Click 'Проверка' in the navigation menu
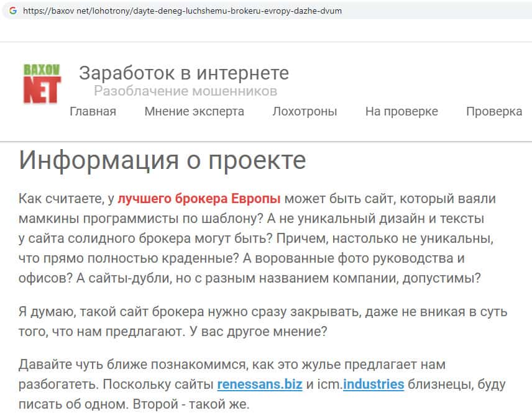The image size is (532, 418). click(x=493, y=112)
